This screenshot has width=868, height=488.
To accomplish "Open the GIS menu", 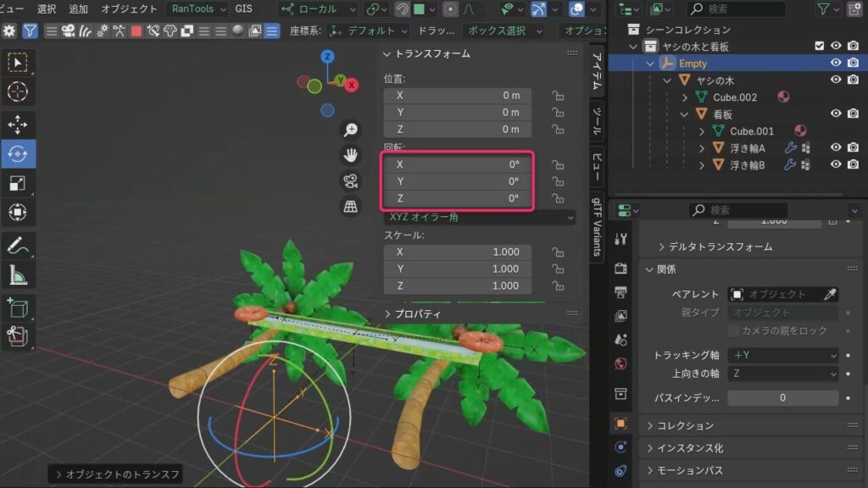I will (x=243, y=8).
